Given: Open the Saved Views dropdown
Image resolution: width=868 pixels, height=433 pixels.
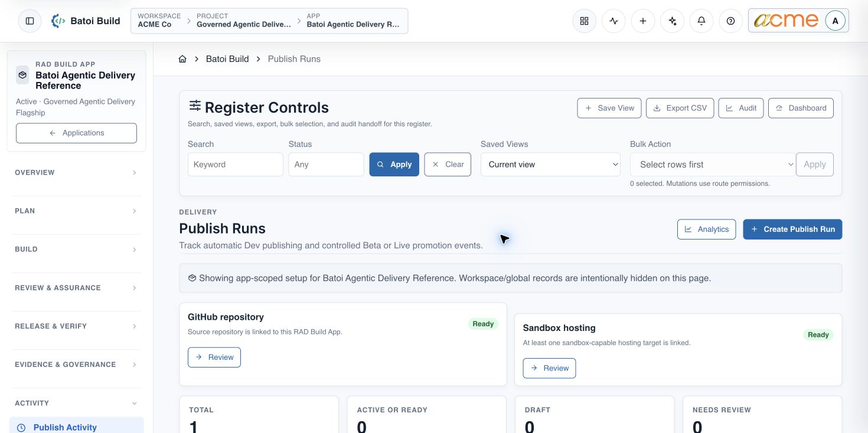Looking at the screenshot, I should pos(550,165).
